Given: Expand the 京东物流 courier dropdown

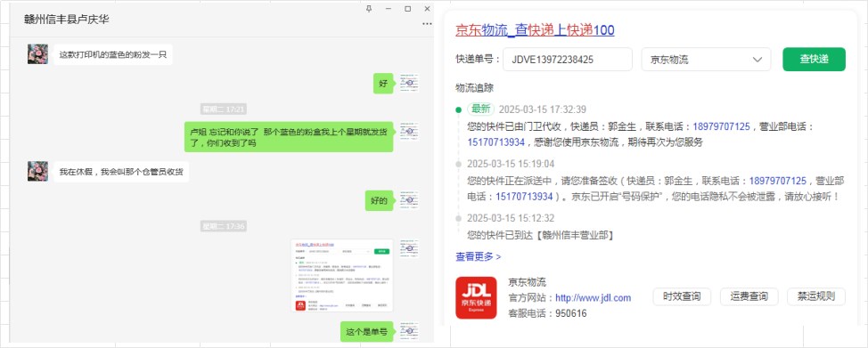Looking at the screenshot, I should [x=706, y=60].
